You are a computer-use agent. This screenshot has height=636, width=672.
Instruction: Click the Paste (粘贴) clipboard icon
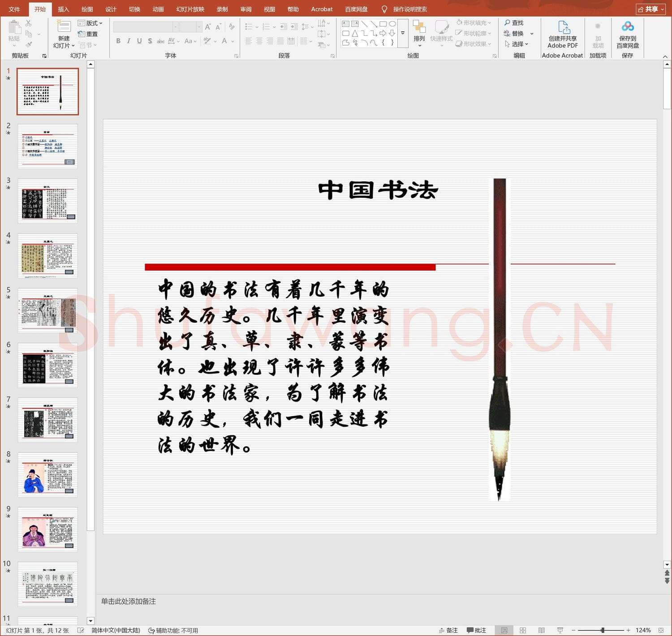coord(14,27)
